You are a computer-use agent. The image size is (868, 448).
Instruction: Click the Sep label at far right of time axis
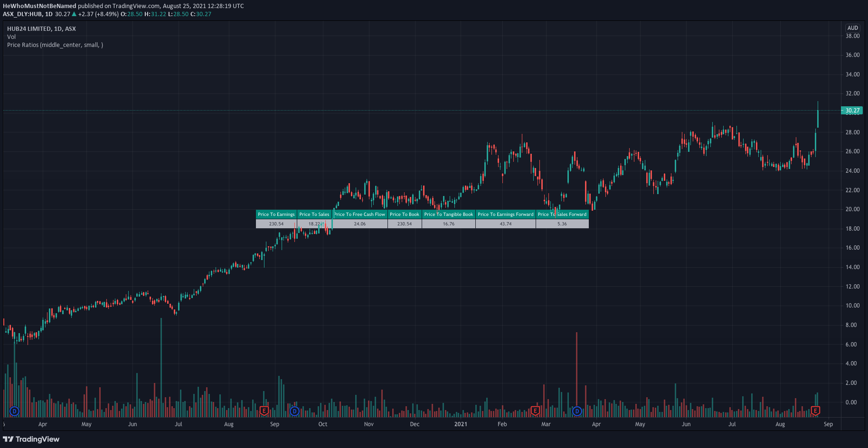point(828,424)
